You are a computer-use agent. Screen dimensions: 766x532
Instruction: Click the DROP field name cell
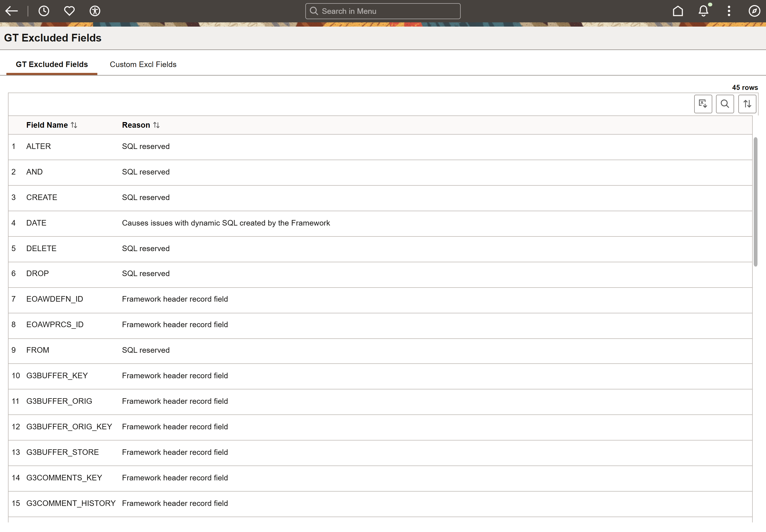click(38, 273)
